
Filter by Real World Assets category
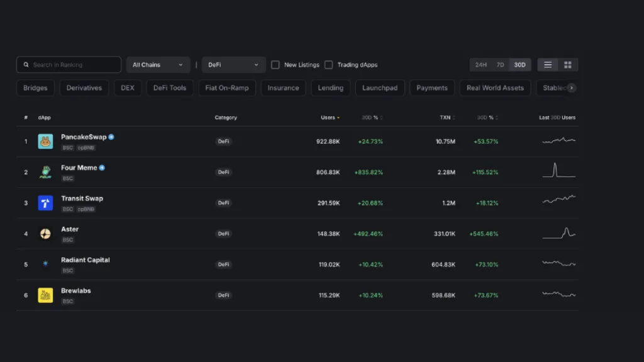tap(496, 88)
